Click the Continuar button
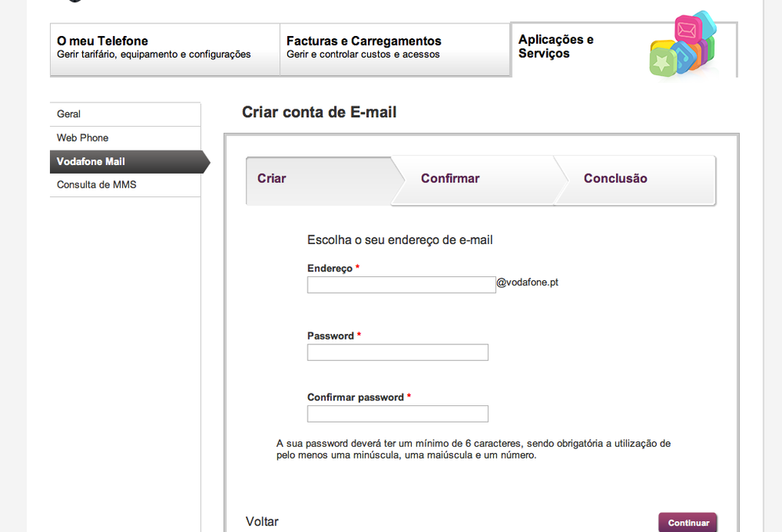Screen dimensions: 782x532 [x=687, y=522]
